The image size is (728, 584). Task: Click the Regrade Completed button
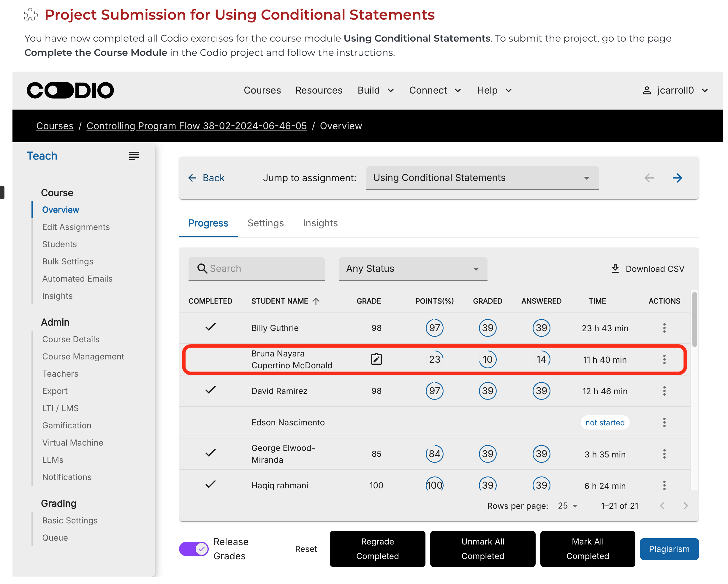click(377, 549)
